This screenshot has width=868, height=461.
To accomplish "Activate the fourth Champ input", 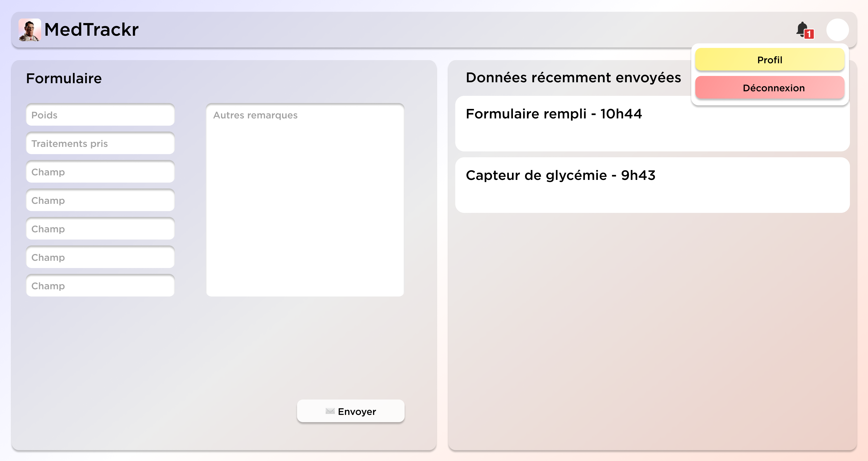I will coord(100,257).
